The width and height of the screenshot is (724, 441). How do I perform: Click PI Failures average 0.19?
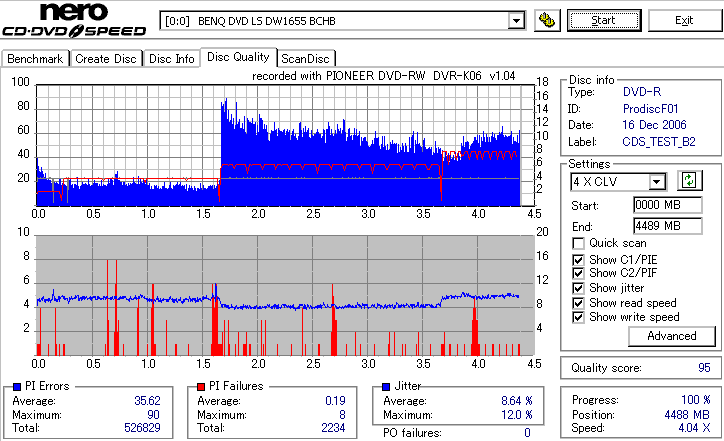(x=335, y=400)
